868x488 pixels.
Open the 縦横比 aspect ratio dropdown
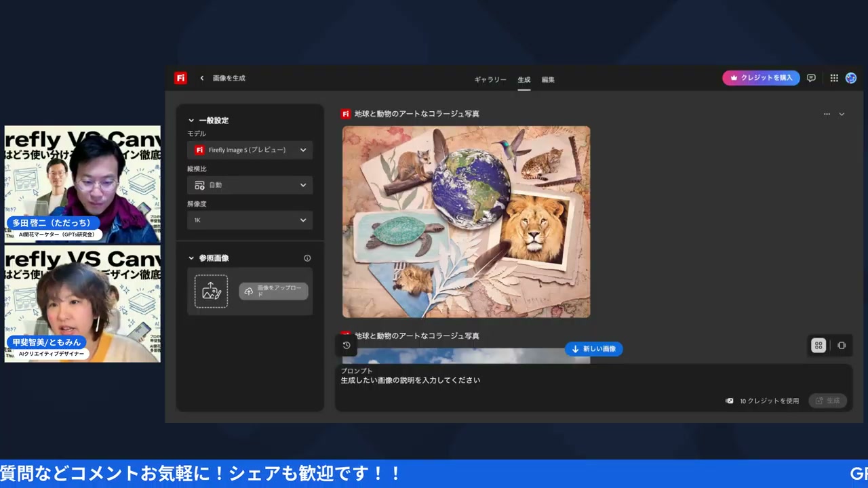(x=250, y=184)
